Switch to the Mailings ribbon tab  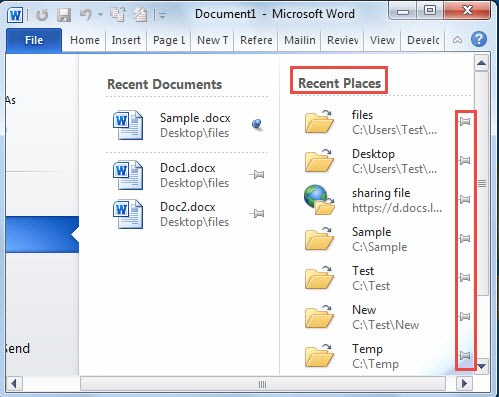[299, 40]
